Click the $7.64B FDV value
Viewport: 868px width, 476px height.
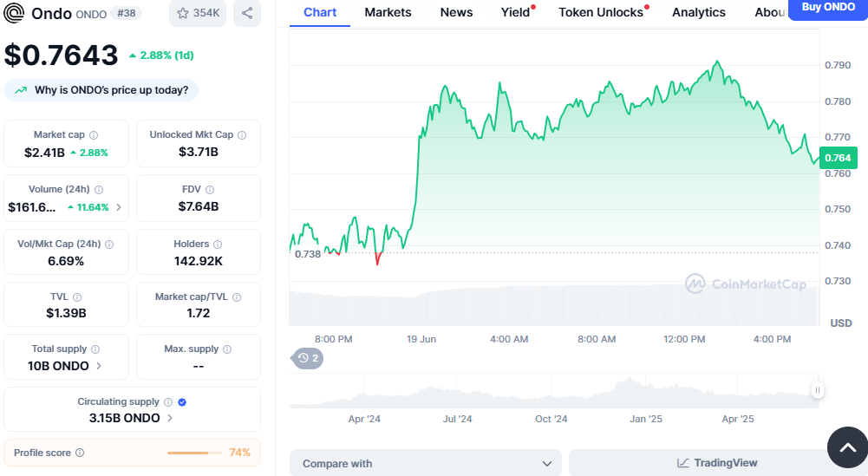click(199, 206)
